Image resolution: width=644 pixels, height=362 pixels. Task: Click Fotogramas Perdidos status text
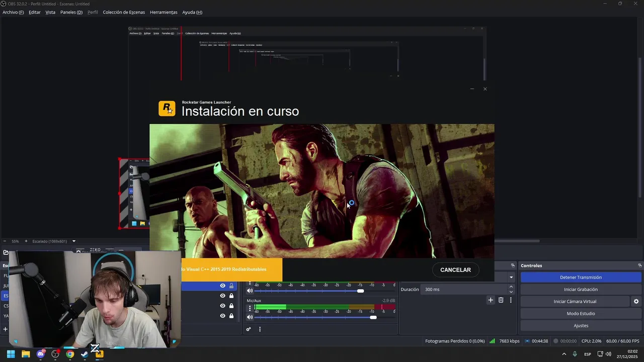(455, 341)
